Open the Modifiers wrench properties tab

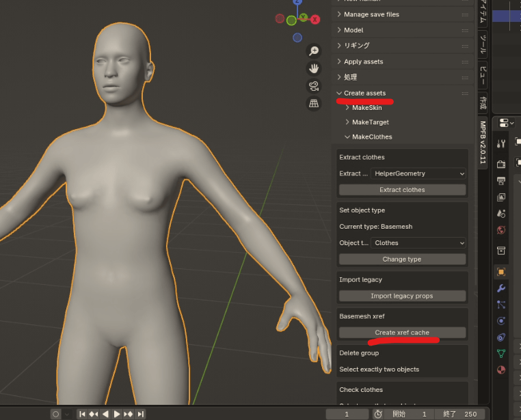(501, 288)
